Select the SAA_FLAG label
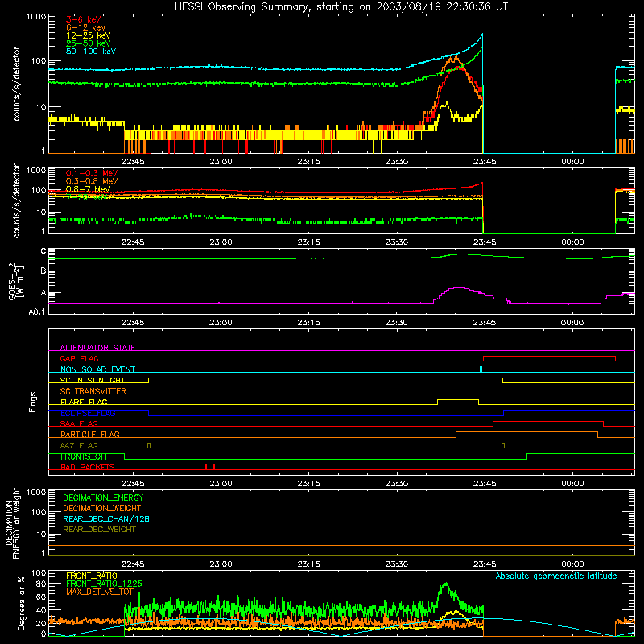 [79, 423]
